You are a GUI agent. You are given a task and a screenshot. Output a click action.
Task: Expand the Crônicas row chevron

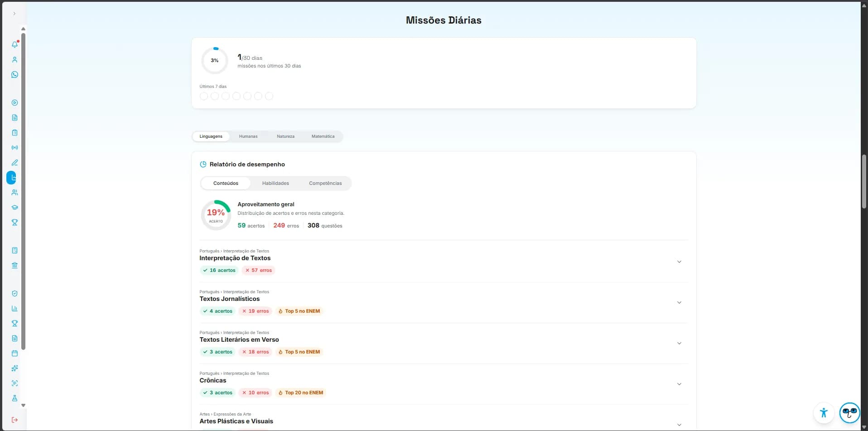point(679,384)
